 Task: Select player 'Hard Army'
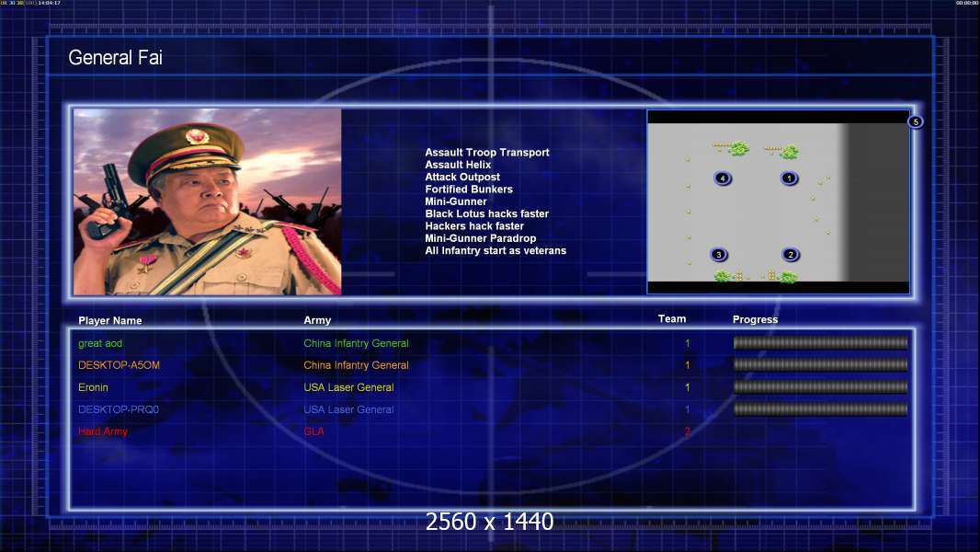pos(102,431)
